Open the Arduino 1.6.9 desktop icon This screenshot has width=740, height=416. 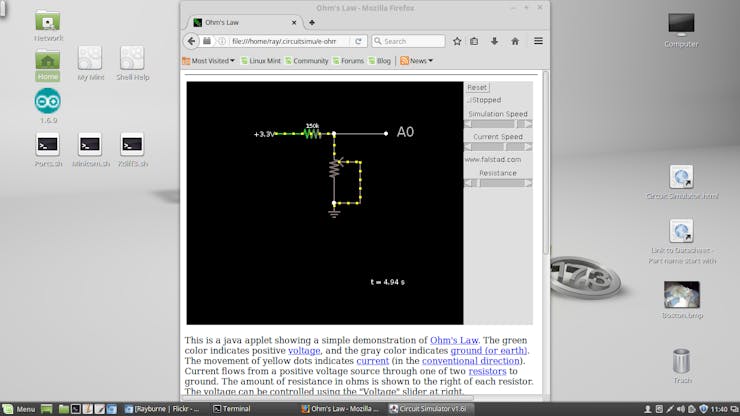[x=47, y=102]
